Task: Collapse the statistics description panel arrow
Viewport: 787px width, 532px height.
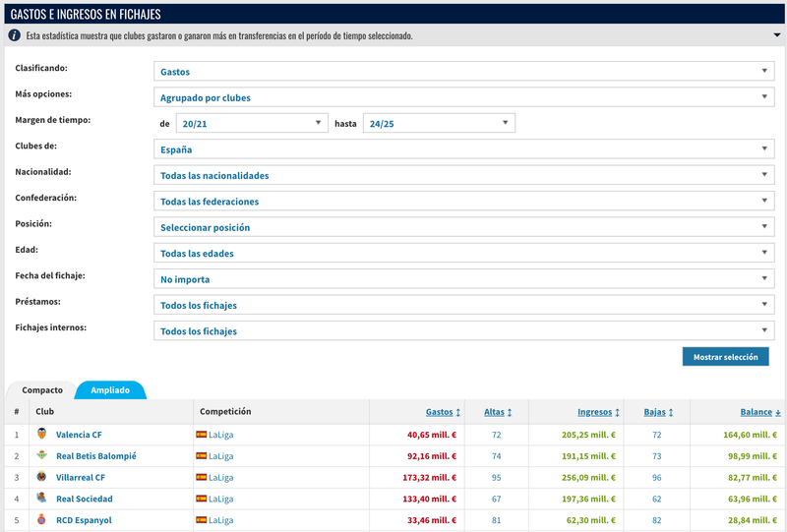Action: (x=776, y=35)
